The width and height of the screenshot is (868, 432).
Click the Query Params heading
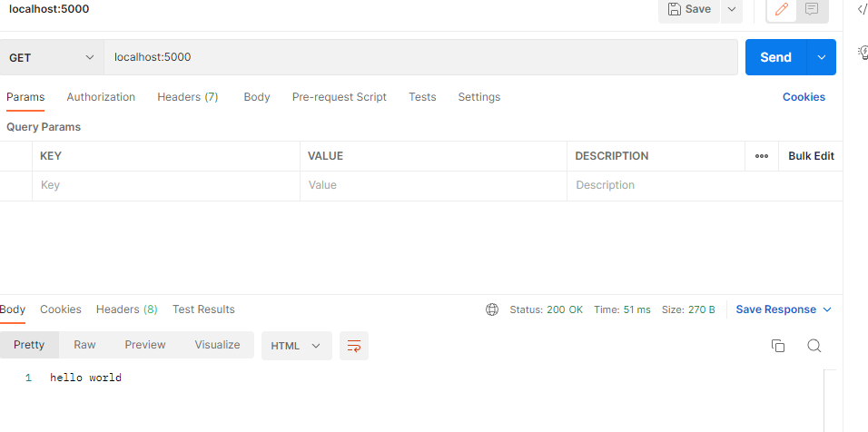(x=44, y=127)
